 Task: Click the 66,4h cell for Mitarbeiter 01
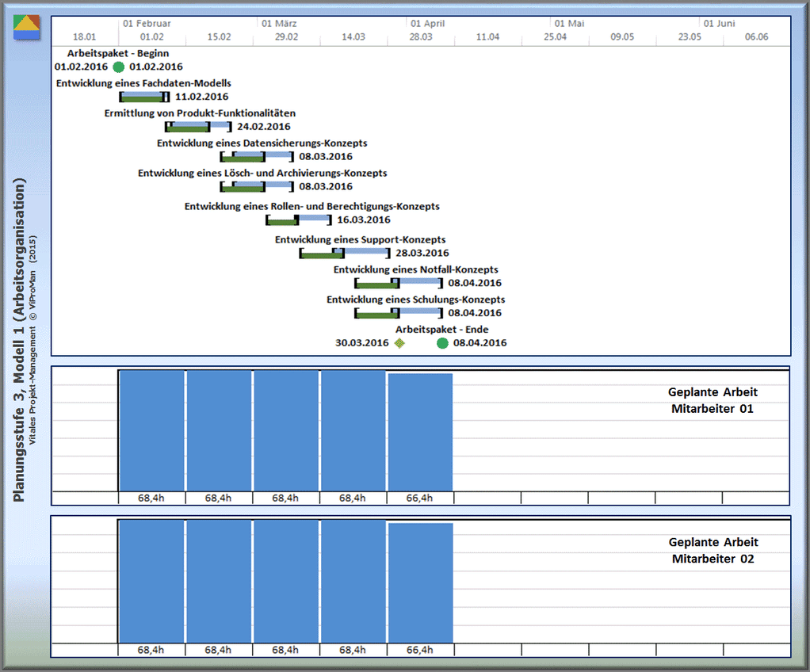pyautogui.click(x=420, y=498)
